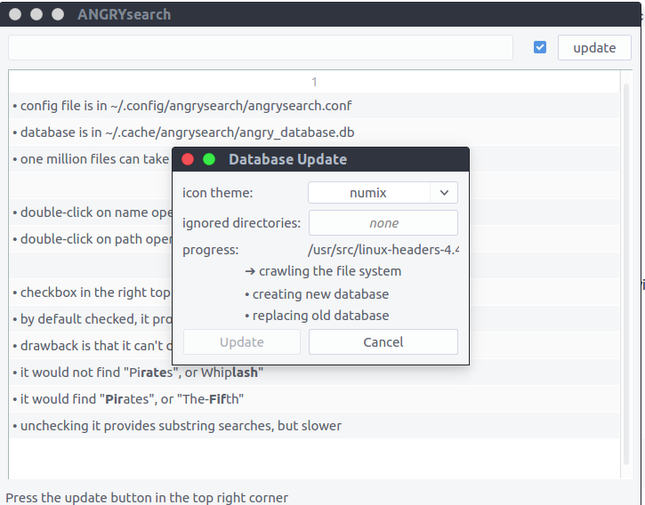Select the 'by default checked' row

tap(90, 318)
